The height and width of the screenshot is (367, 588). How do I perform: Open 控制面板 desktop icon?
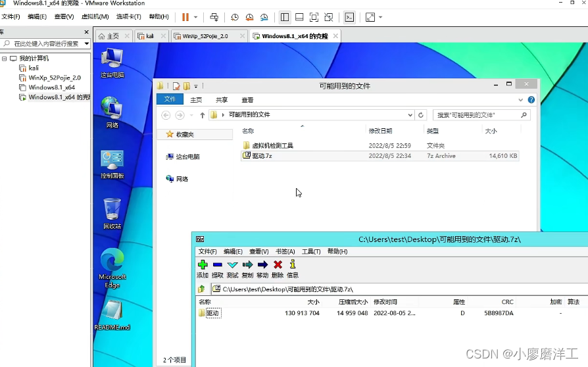coord(112,164)
